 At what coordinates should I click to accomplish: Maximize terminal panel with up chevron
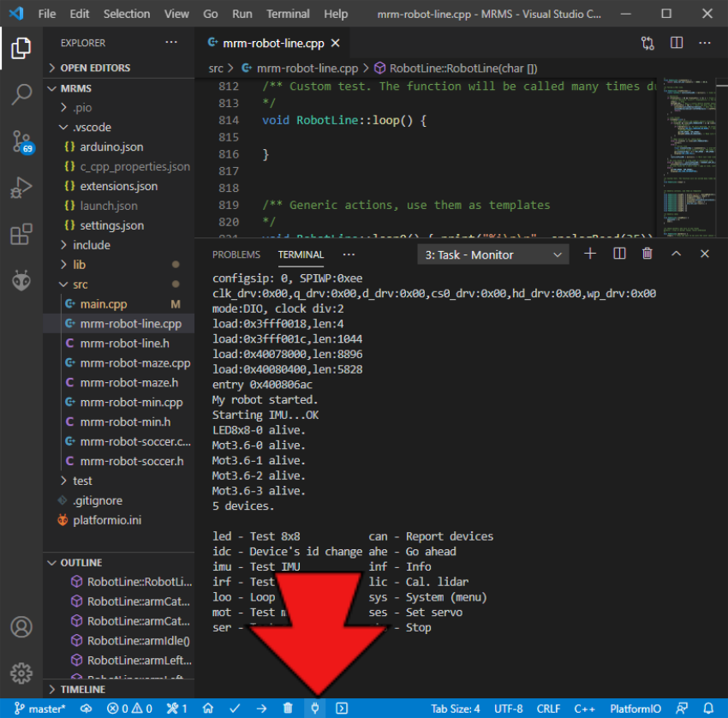[677, 254]
